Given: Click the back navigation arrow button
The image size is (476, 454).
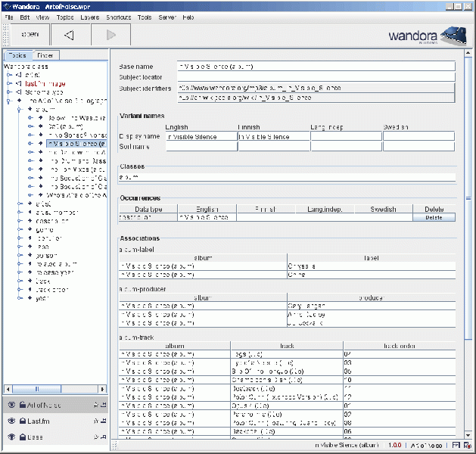Looking at the screenshot, I should pos(69,35).
